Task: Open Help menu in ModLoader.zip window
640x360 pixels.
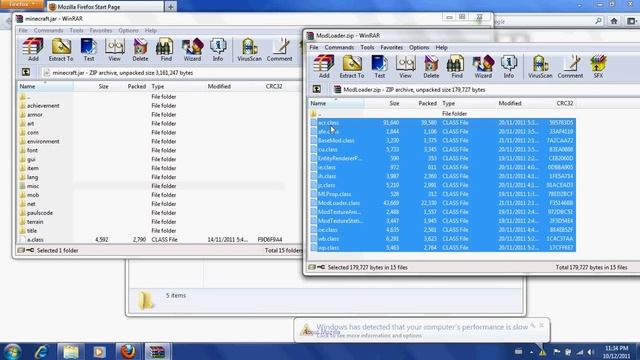Action: click(x=441, y=47)
